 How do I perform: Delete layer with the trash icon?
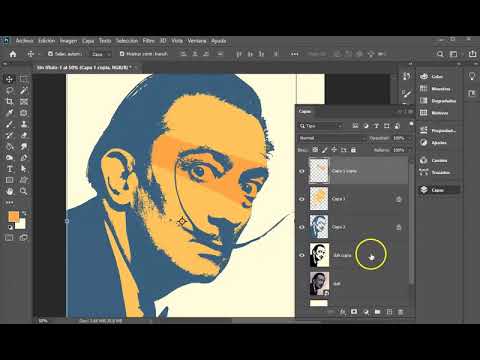coord(401,312)
